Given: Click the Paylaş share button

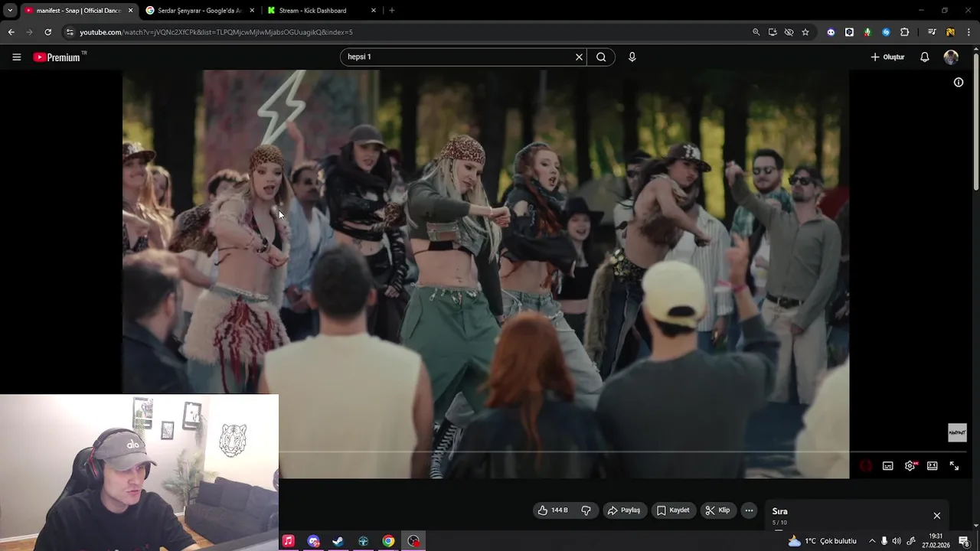Looking at the screenshot, I should tap(623, 510).
